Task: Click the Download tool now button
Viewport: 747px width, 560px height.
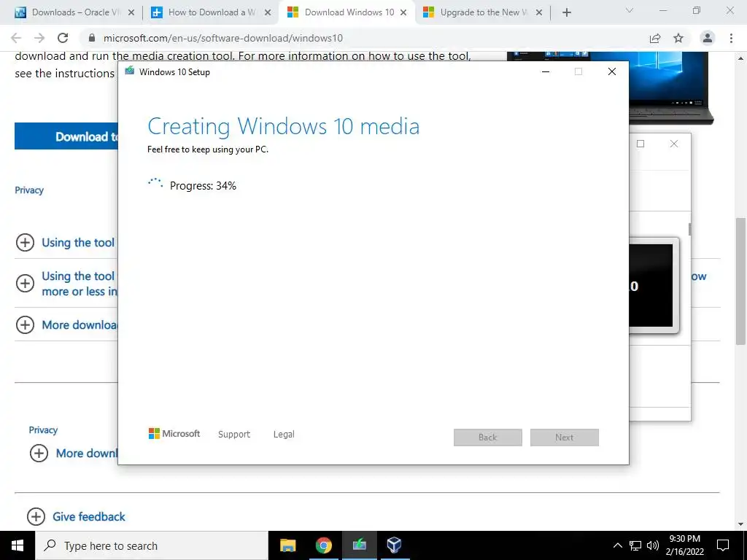Action: (x=66, y=136)
